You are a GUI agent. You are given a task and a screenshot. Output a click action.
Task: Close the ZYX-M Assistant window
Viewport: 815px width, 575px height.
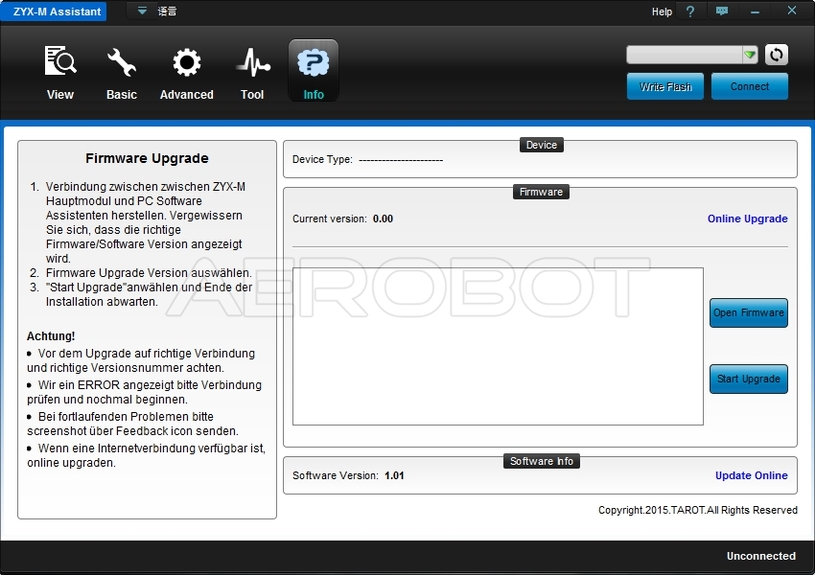[x=792, y=12]
